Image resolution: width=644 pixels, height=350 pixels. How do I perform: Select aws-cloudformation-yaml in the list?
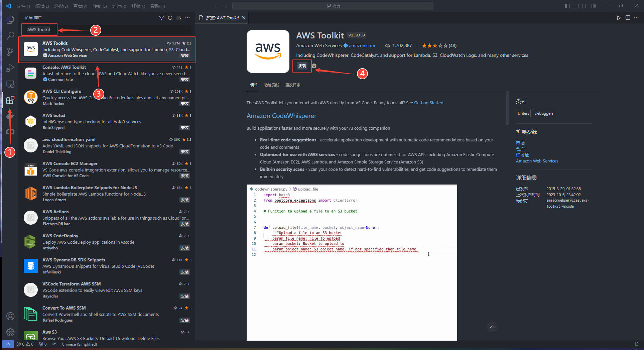tap(107, 145)
